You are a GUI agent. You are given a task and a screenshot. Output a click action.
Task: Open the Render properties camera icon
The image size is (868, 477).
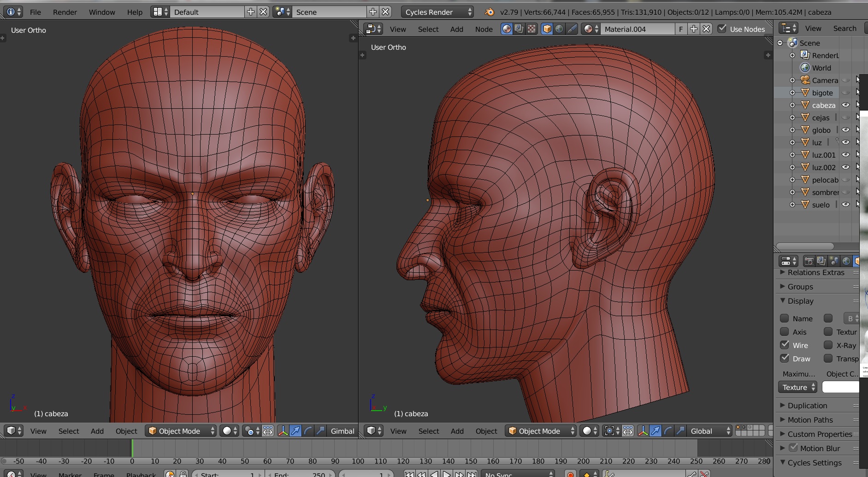click(809, 261)
